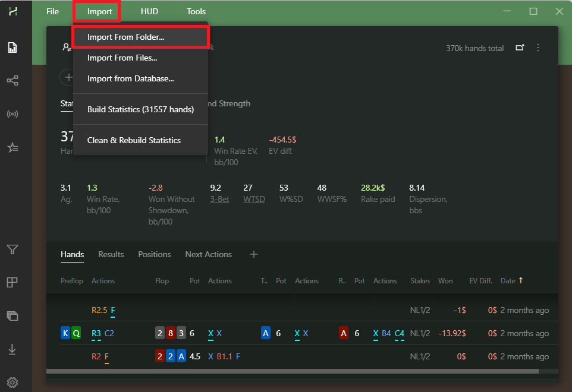This screenshot has height=392, width=572.
Task: Open the live broadcast sidebar icon
Action: coord(12,114)
